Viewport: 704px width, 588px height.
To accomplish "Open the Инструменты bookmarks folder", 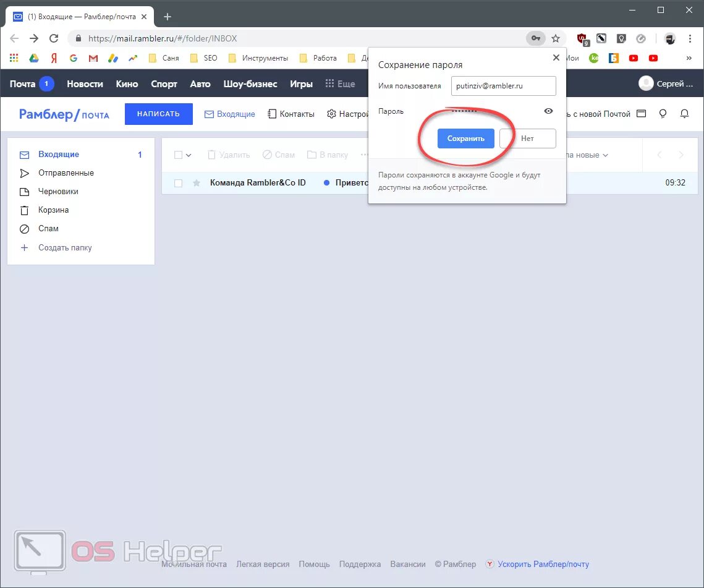I will (258, 58).
